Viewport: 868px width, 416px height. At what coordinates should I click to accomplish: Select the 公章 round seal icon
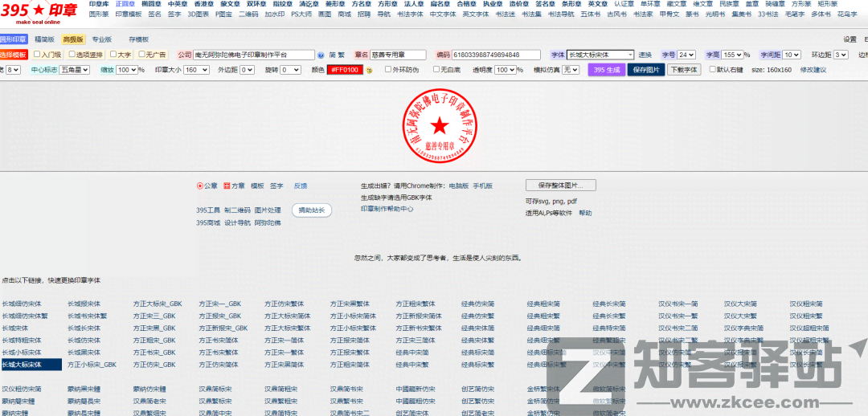coord(200,186)
